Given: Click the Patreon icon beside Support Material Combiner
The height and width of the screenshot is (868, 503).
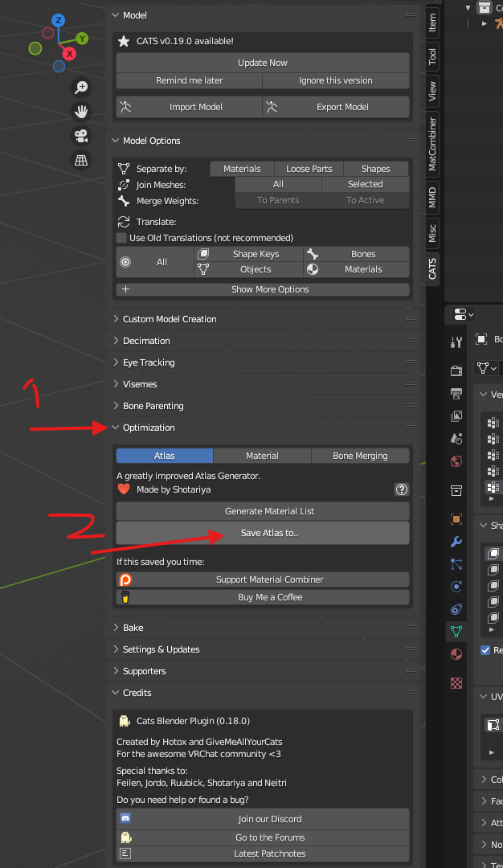Looking at the screenshot, I should (125, 579).
